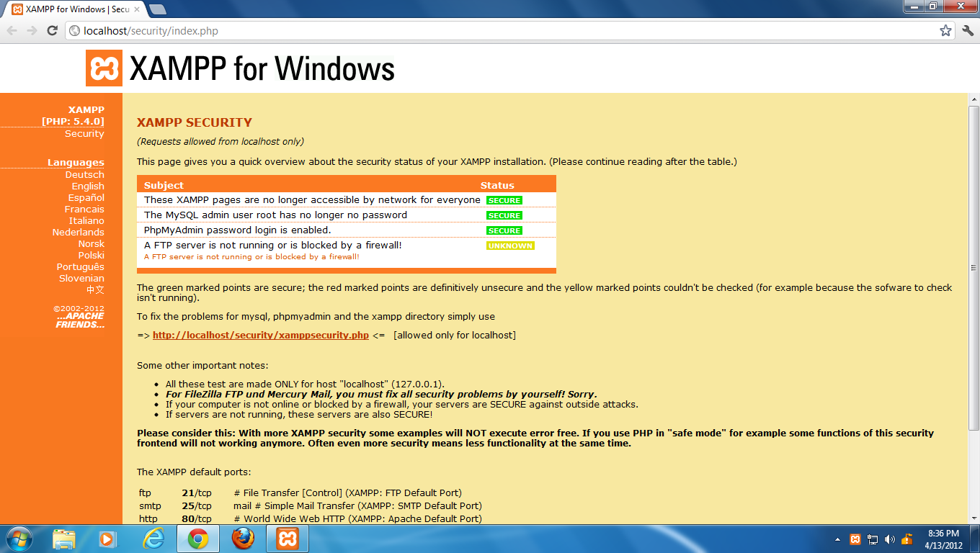980x553 pixels.
Task: Switch language to Norsk
Action: [x=92, y=244]
